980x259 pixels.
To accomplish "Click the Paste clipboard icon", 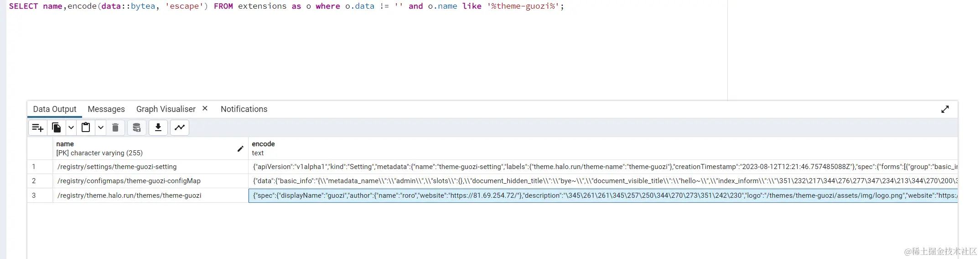I will (86, 128).
